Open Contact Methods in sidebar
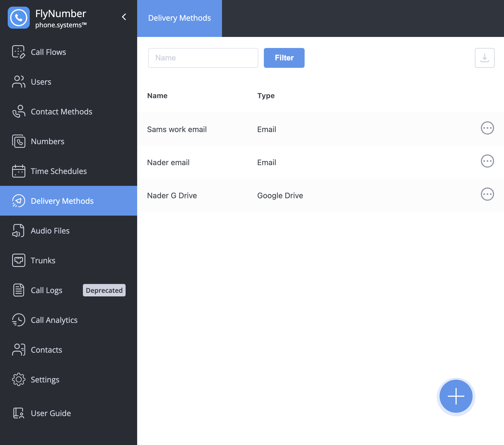504x445 pixels. (x=61, y=112)
